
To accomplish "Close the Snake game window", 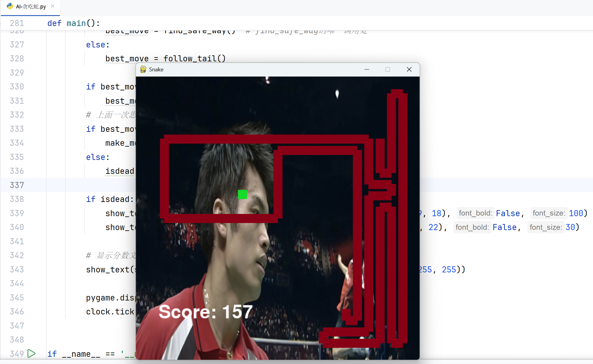I will click(409, 70).
